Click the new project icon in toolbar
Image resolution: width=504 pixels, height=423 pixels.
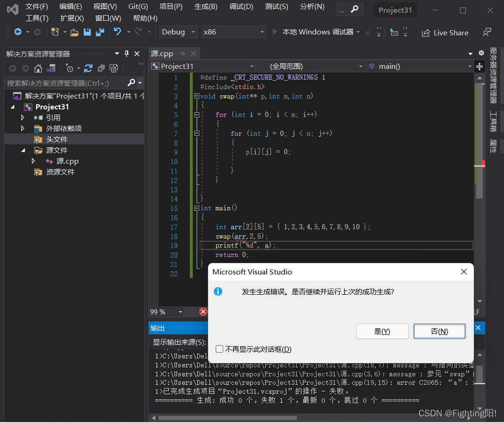click(x=55, y=32)
